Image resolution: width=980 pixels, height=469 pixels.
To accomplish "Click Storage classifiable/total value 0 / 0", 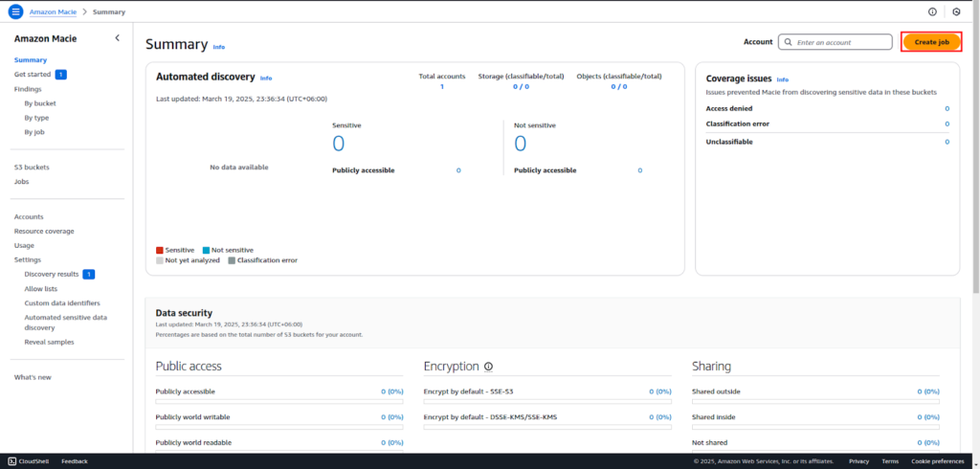I will pos(522,86).
